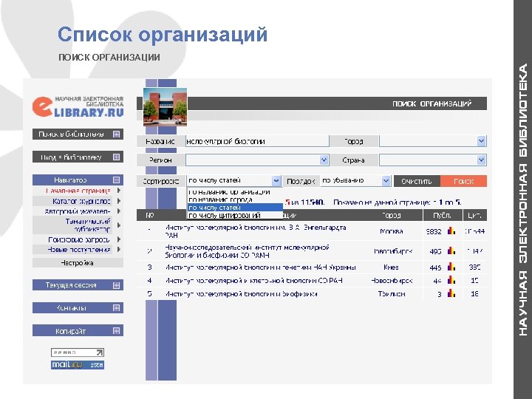Open Поисковые запросы link

(79, 239)
